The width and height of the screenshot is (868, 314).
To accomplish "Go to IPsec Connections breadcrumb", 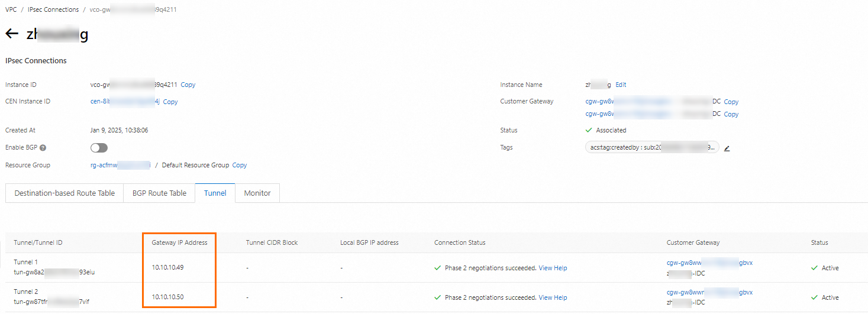I will (x=53, y=10).
